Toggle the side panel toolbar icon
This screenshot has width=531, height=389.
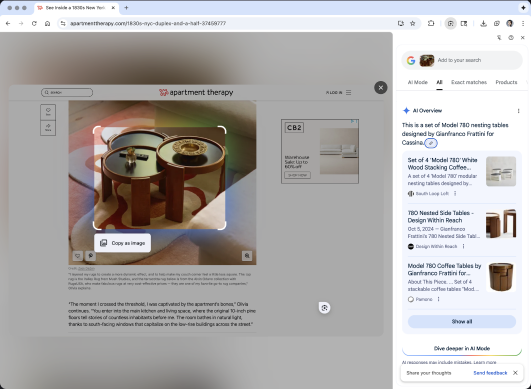pyautogui.click(x=464, y=23)
